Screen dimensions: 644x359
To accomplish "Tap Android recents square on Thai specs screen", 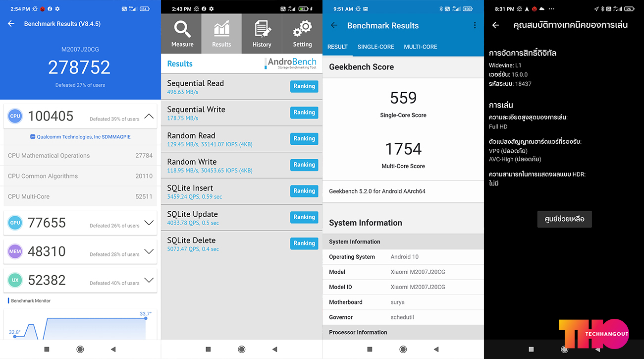I will tap(531, 349).
